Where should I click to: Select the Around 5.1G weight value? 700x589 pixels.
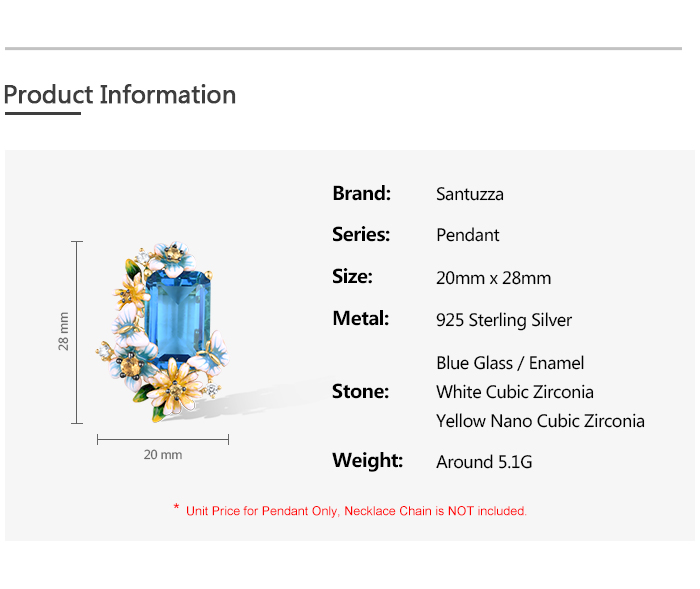click(485, 462)
